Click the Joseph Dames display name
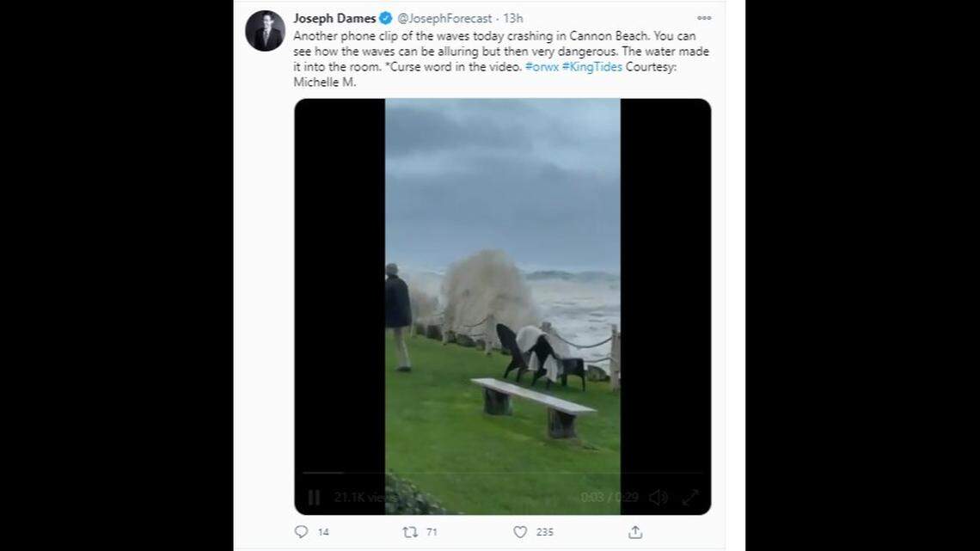Screen dimensions: 980x551 click(x=335, y=18)
